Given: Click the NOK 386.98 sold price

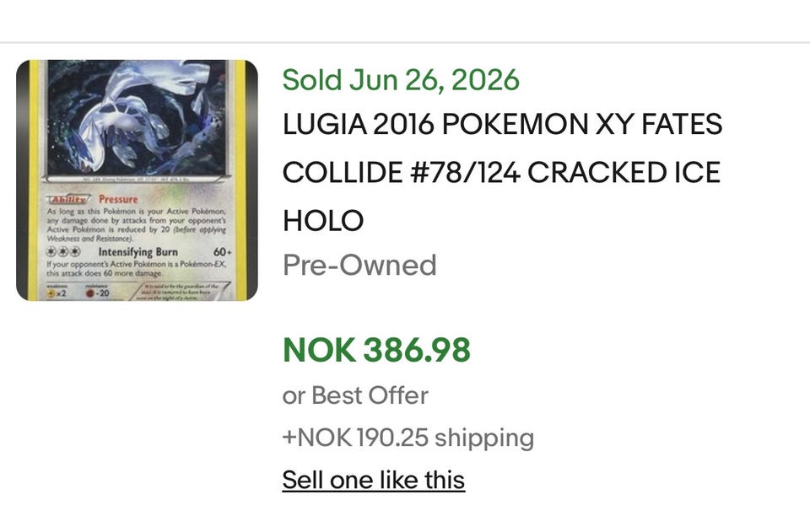Looking at the screenshot, I should [x=376, y=350].
